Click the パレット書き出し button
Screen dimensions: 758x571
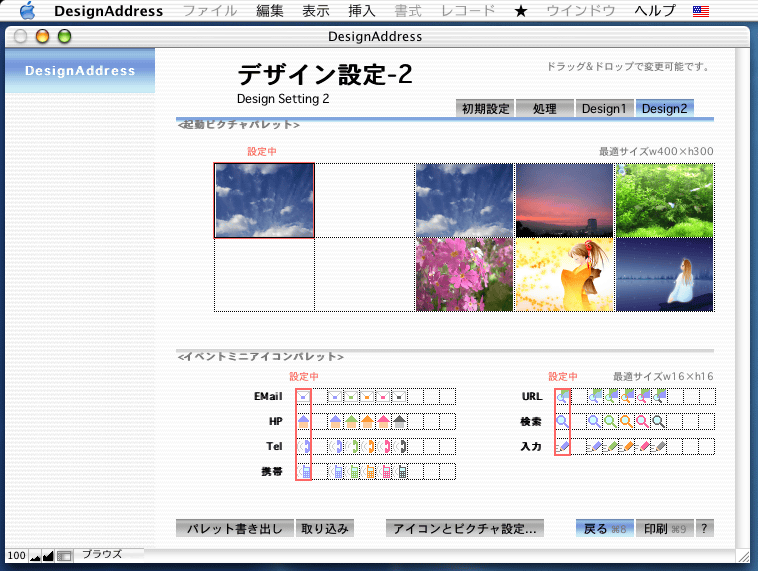coord(235,528)
